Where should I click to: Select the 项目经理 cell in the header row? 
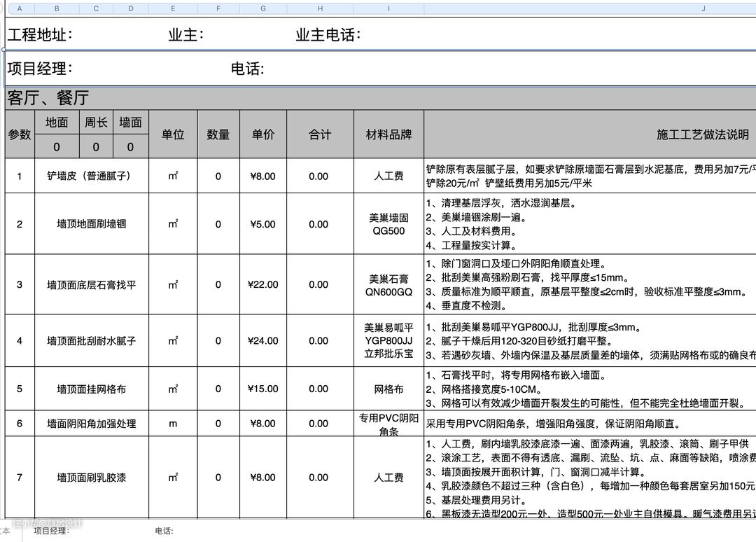[x=40, y=69]
